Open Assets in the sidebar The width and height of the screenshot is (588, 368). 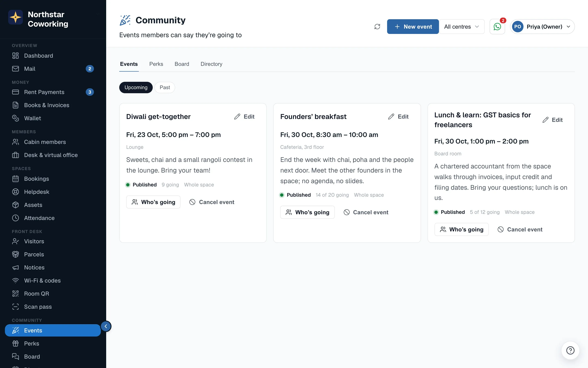coord(53,205)
